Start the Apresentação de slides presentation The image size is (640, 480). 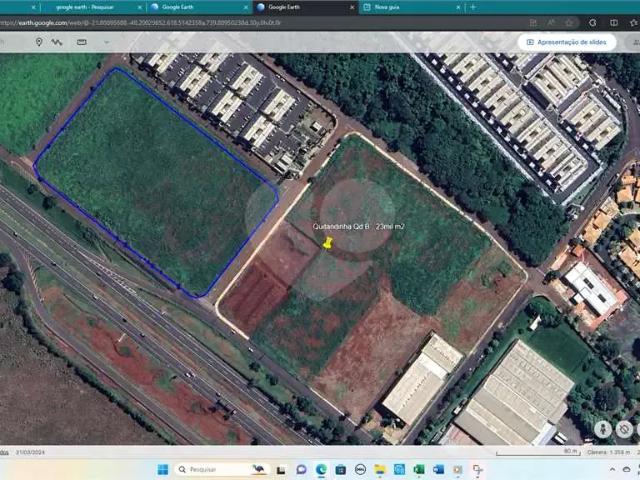click(565, 42)
